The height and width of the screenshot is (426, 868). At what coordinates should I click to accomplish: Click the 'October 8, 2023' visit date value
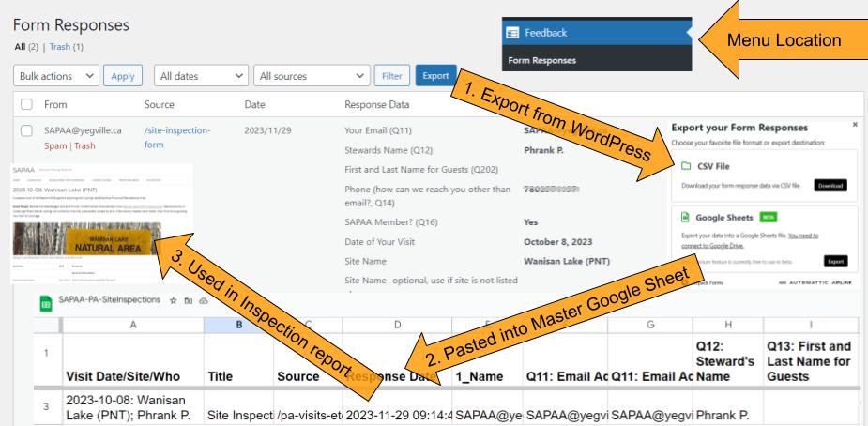click(x=557, y=242)
